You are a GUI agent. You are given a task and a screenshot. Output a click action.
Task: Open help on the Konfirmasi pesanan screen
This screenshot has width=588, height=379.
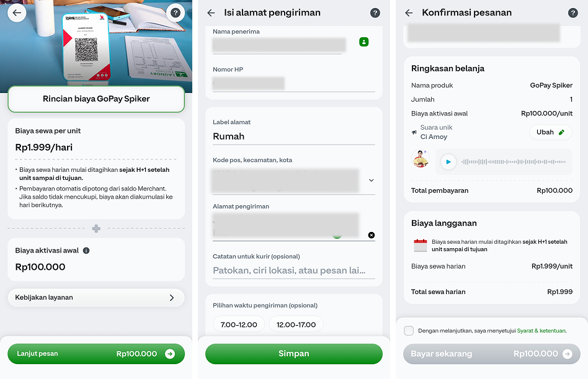[572, 13]
